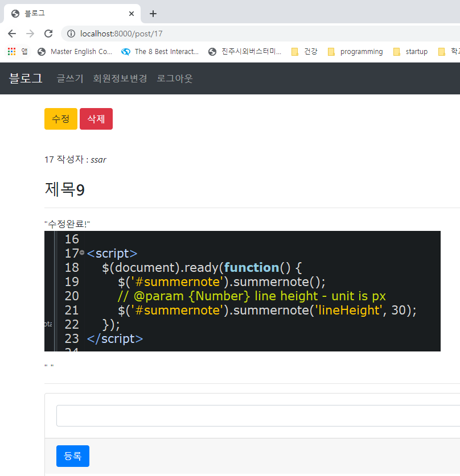Open the 진주시외버스터미... bookmark
460x476 pixels.
pyautogui.click(x=245, y=52)
